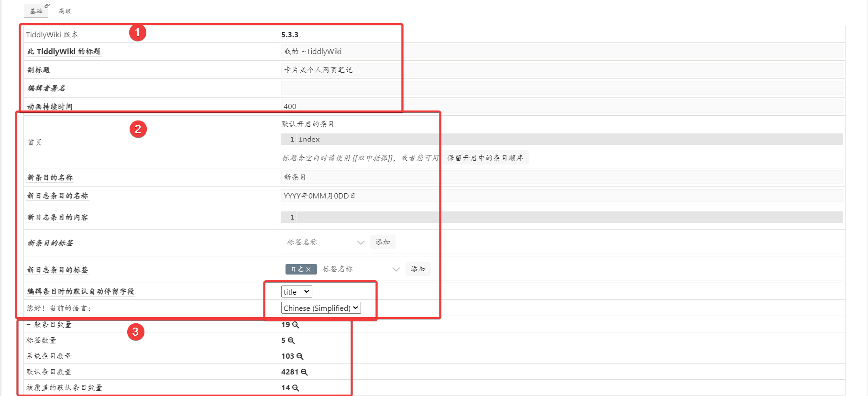This screenshot has width=868, height=396.
Task: Click the 编辑者署名 label link
Action: [x=46, y=88]
